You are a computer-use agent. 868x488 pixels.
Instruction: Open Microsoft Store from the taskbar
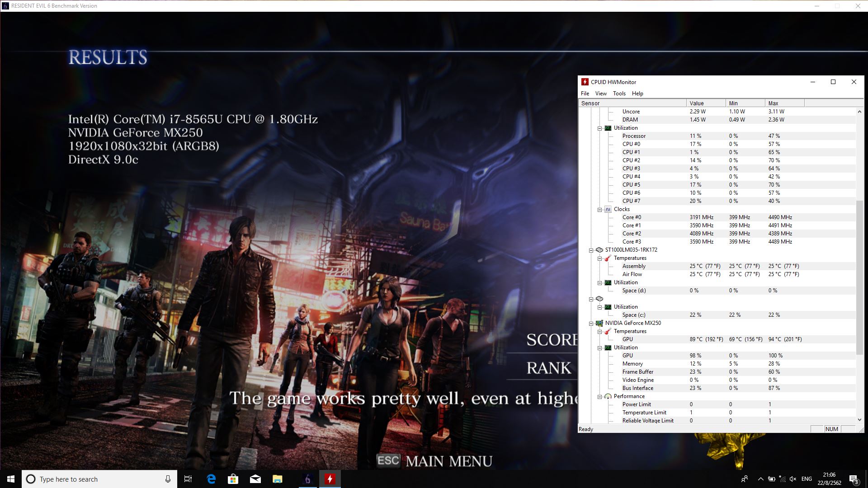(x=233, y=479)
